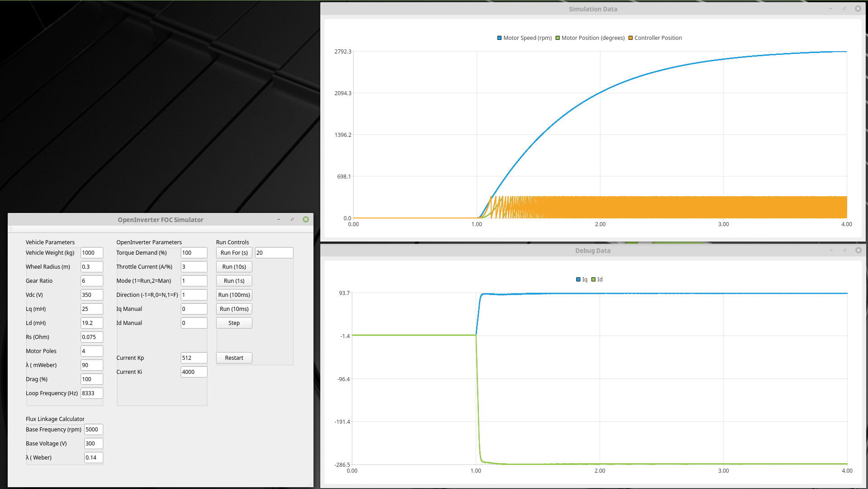Click the Motor Speed legend swatch
Screen dimensions: 868x489
coord(500,38)
